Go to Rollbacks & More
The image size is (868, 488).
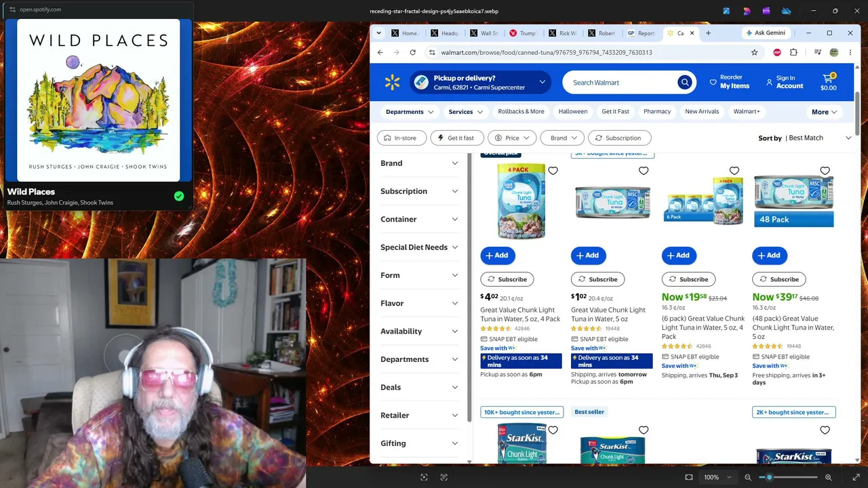click(521, 112)
